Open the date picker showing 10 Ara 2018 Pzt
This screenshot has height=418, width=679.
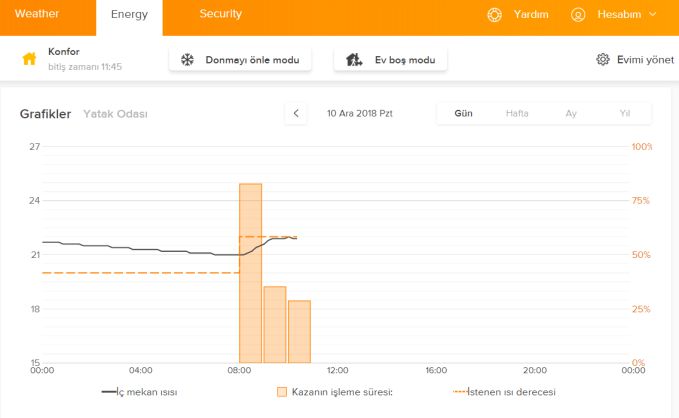tap(359, 113)
